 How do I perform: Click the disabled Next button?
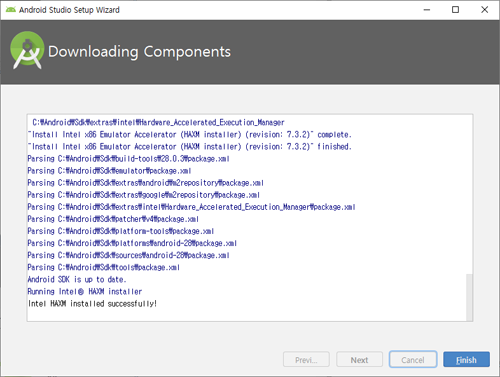click(x=359, y=360)
